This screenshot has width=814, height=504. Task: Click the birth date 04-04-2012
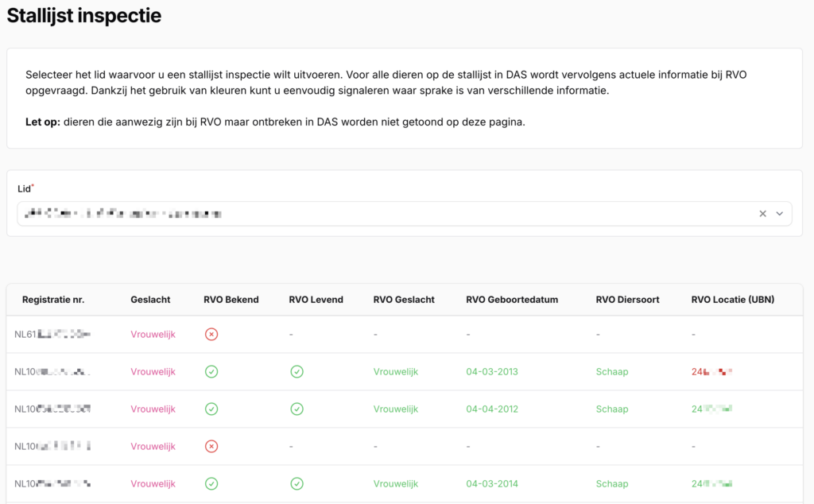coord(492,409)
